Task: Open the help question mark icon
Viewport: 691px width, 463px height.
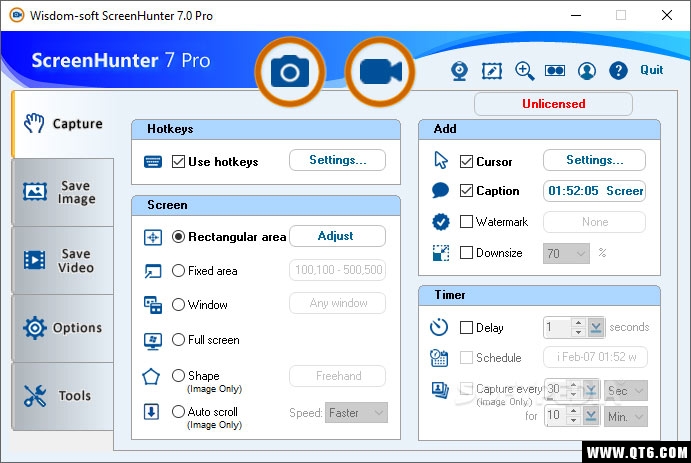Action: tap(618, 70)
